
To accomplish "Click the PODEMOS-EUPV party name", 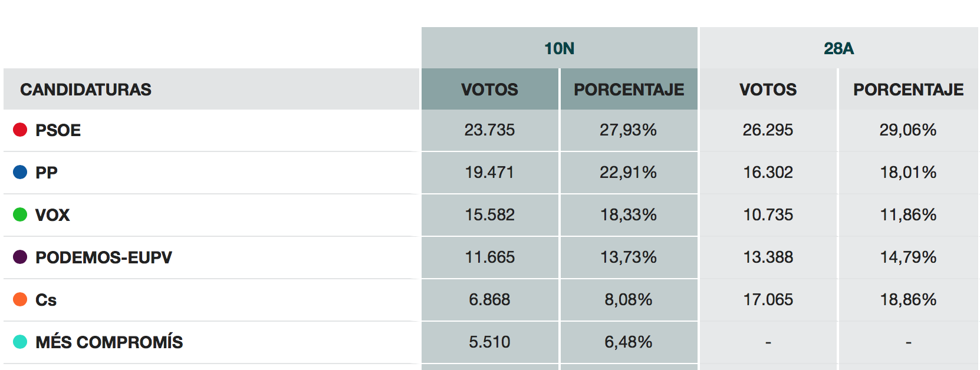I will point(104,257).
